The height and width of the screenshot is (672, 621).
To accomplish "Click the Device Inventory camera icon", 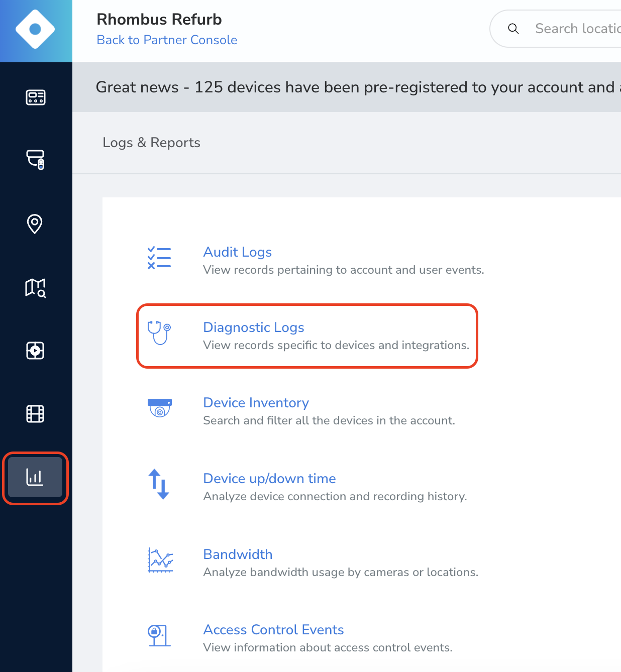I will [x=160, y=408].
